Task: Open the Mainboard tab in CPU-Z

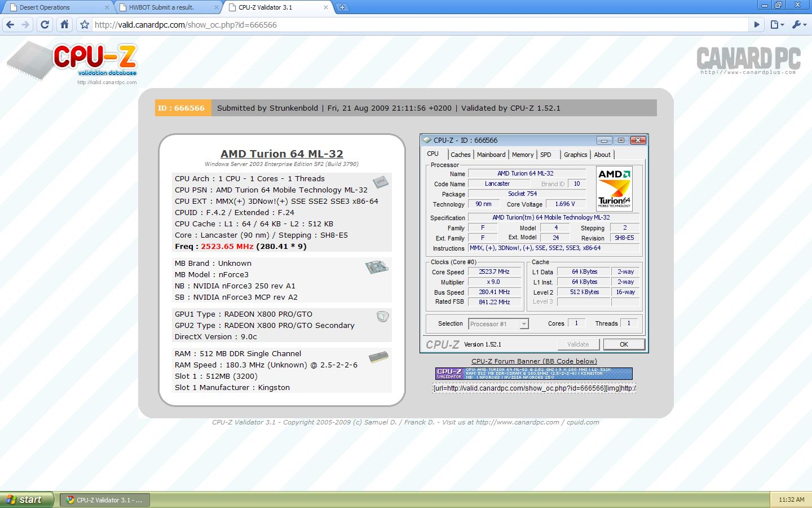Action: pyautogui.click(x=491, y=155)
